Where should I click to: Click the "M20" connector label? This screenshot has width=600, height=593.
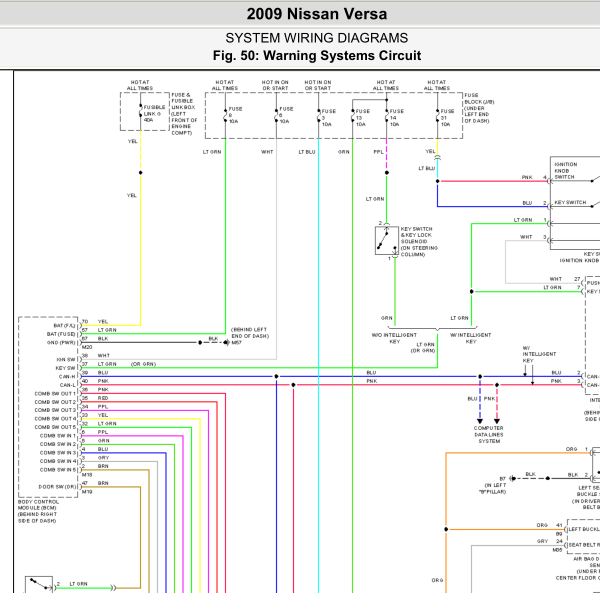[x=87, y=347]
